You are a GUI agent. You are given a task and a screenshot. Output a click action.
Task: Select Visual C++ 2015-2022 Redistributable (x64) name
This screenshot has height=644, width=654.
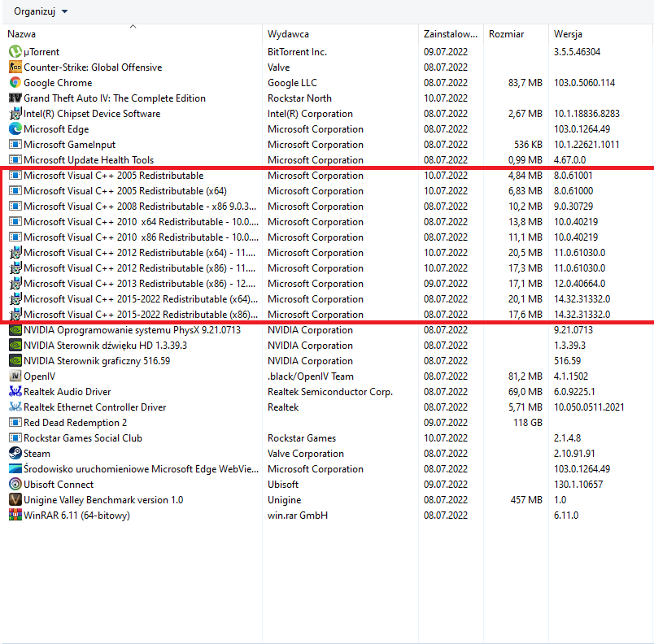coord(141,299)
